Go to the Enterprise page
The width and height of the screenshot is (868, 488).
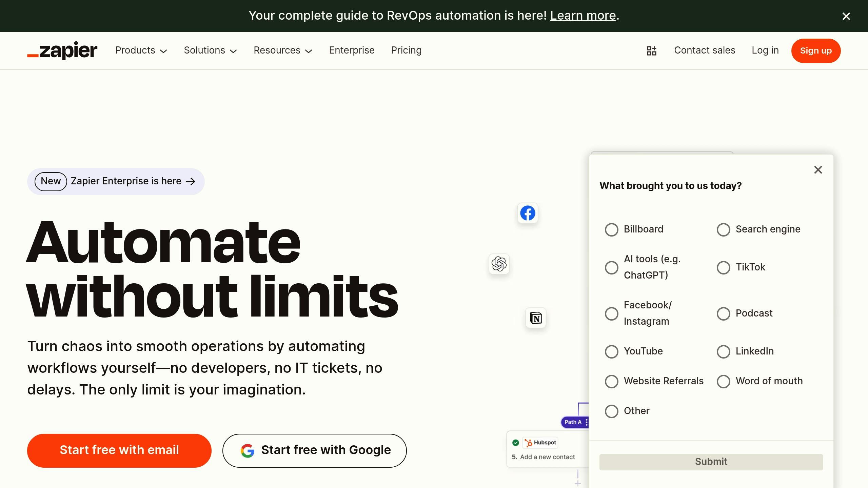click(352, 50)
